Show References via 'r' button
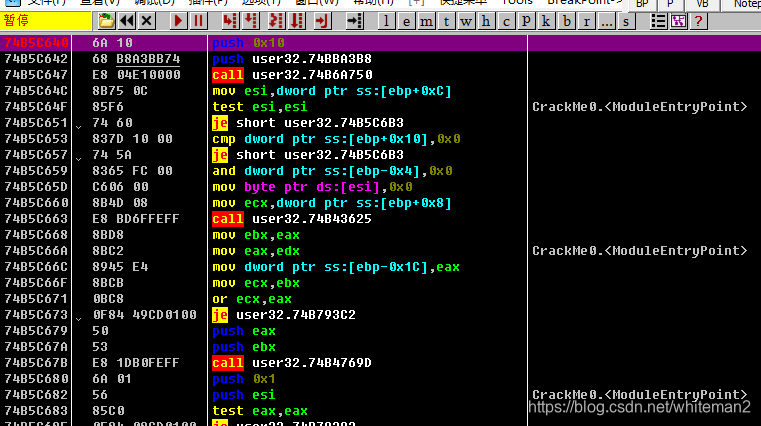 [586, 21]
